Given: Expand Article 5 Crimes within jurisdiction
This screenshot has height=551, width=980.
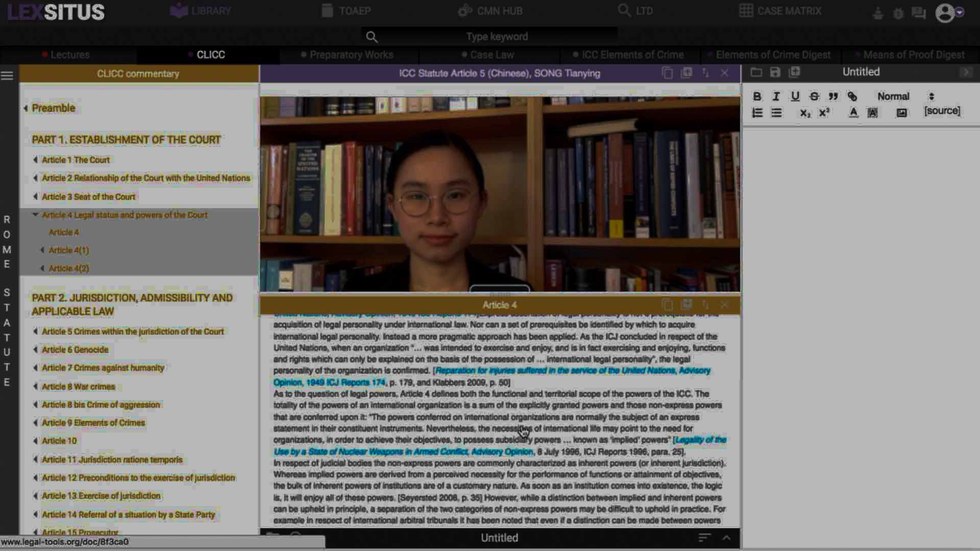Looking at the screenshot, I should point(35,332).
